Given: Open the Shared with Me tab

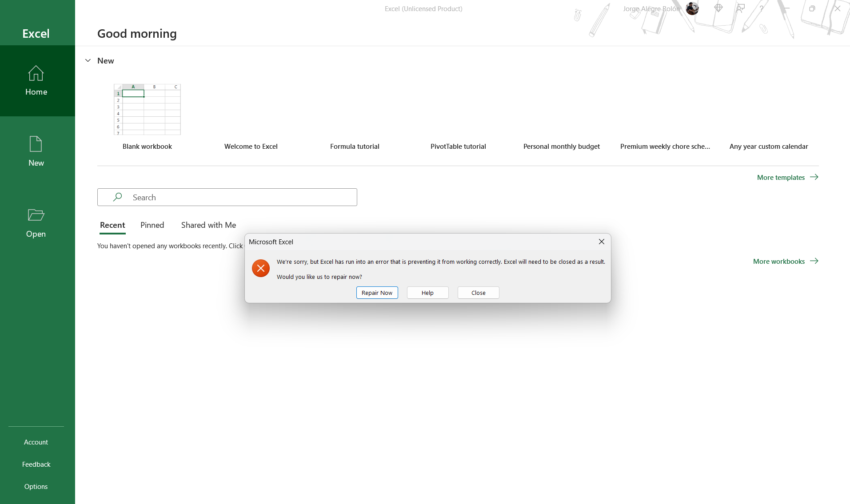Looking at the screenshot, I should tap(208, 225).
